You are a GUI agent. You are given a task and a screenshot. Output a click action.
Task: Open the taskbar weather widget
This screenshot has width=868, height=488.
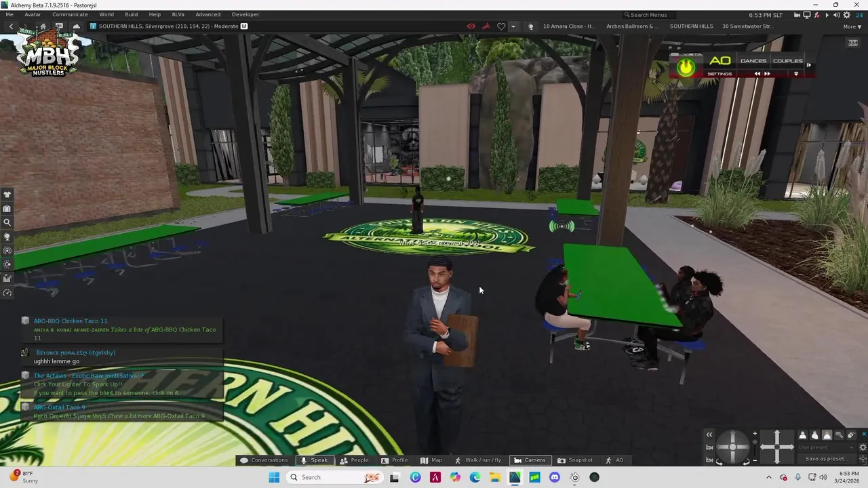(x=24, y=477)
